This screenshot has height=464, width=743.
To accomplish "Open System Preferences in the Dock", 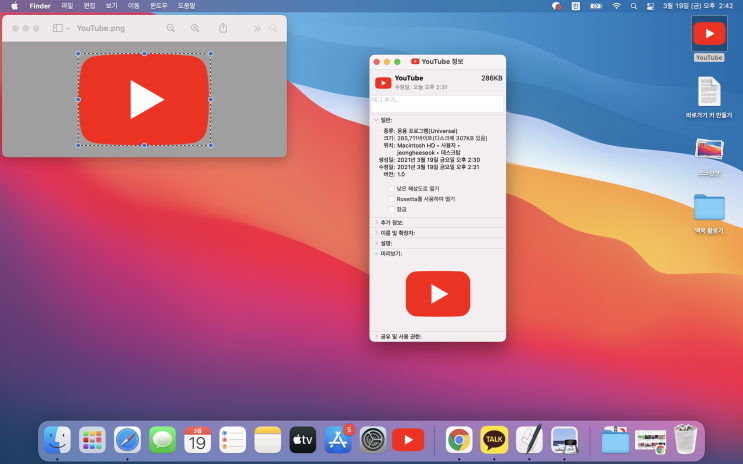I will click(373, 440).
